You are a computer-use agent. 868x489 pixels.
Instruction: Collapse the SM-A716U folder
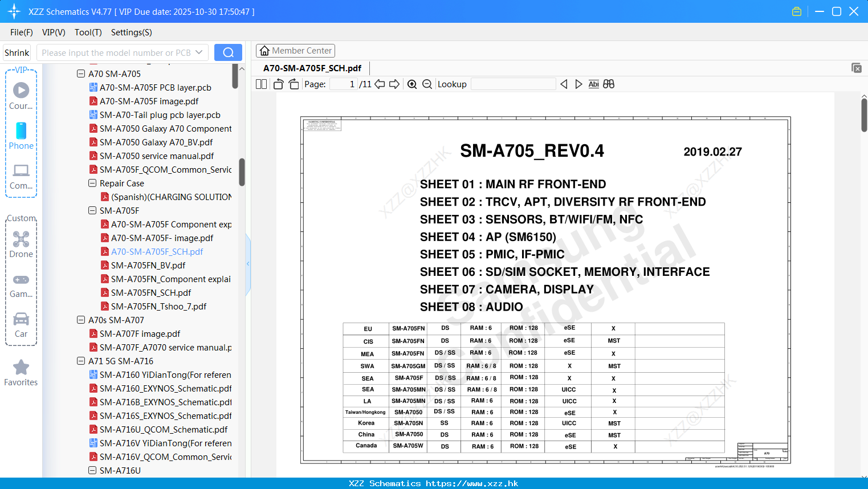point(92,470)
